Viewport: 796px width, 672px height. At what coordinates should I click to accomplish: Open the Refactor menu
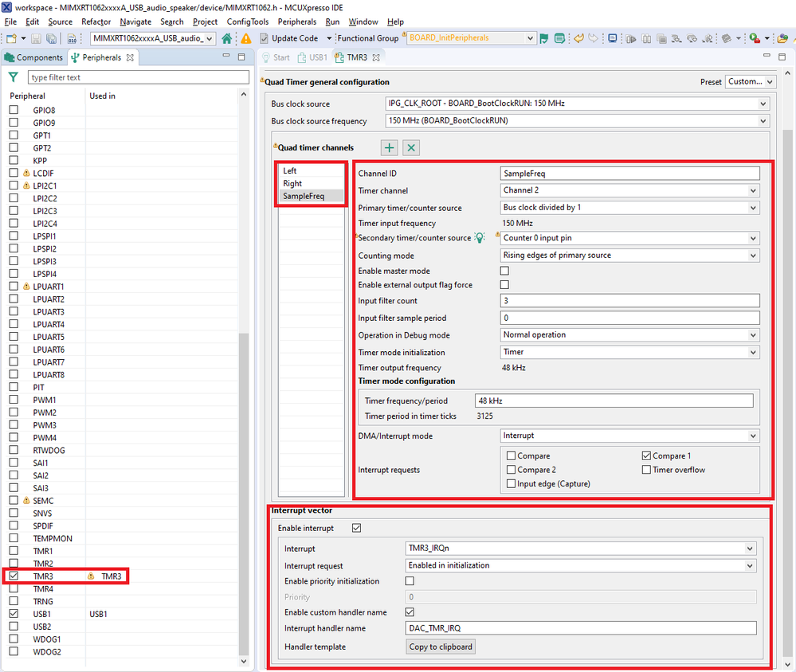coord(96,21)
